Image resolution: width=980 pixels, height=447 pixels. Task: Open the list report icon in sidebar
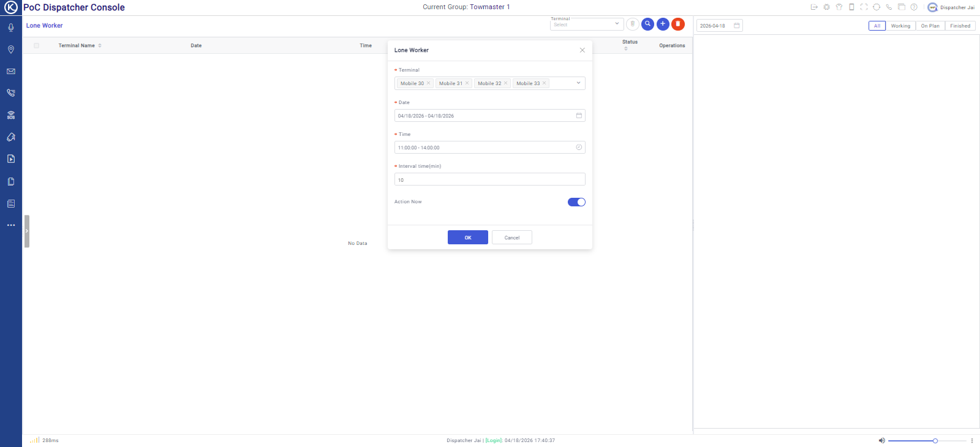[x=11, y=203]
